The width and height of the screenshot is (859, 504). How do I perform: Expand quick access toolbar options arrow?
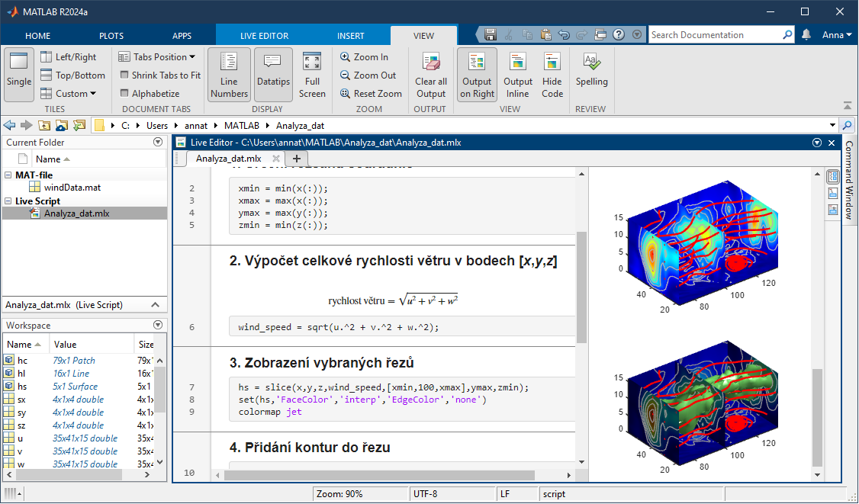pos(636,34)
